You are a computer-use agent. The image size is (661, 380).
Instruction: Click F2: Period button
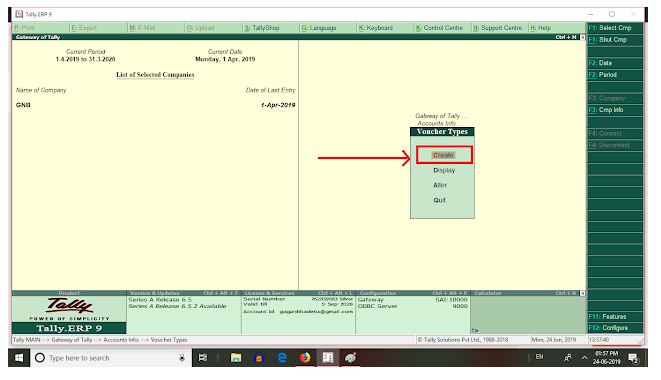point(615,75)
